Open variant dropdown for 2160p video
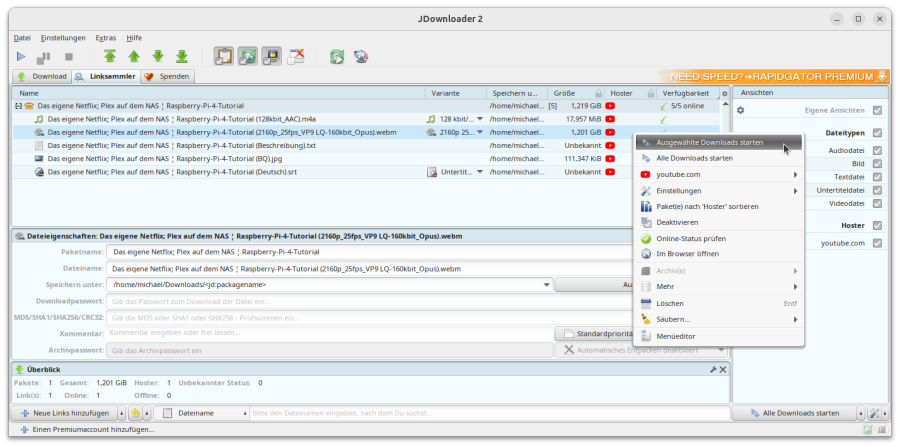 coord(480,133)
